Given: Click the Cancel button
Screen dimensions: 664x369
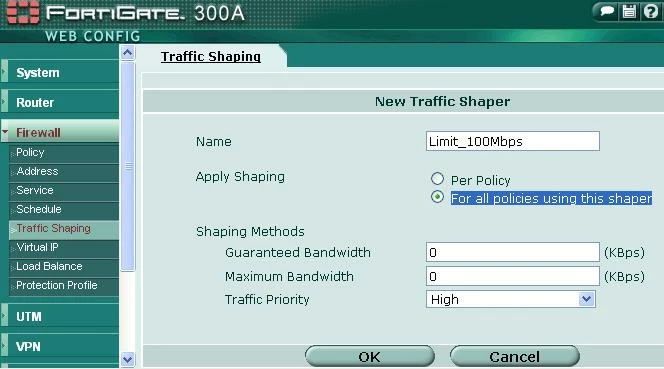Looking at the screenshot, I should tap(515, 356).
